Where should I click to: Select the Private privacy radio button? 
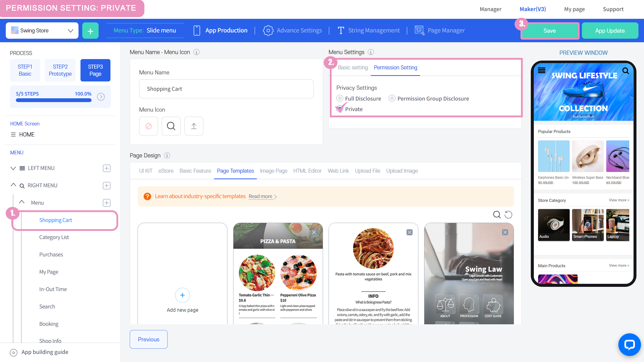coord(340,109)
